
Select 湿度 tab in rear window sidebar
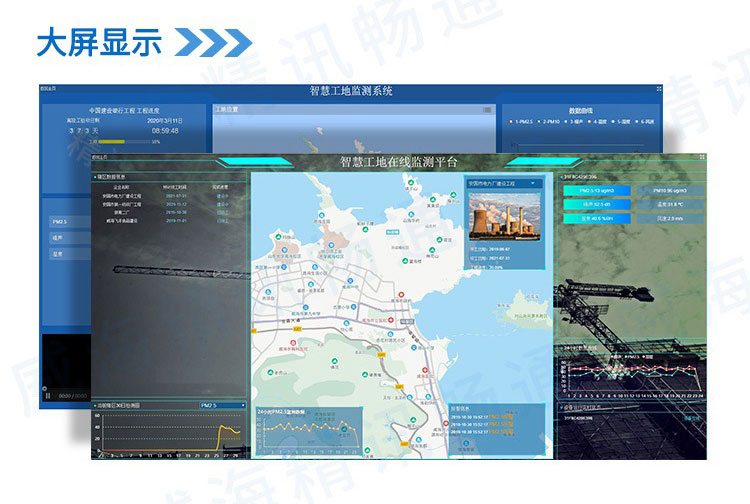(x=70, y=254)
